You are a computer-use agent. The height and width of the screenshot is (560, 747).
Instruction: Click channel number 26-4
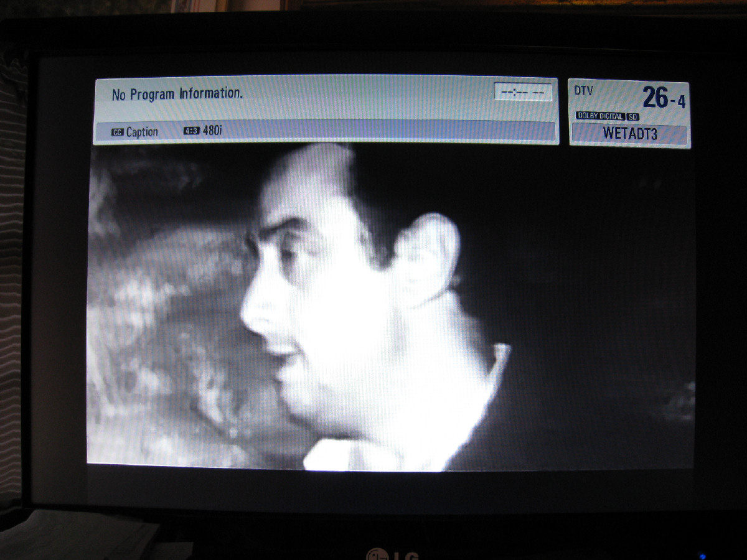point(664,98)
